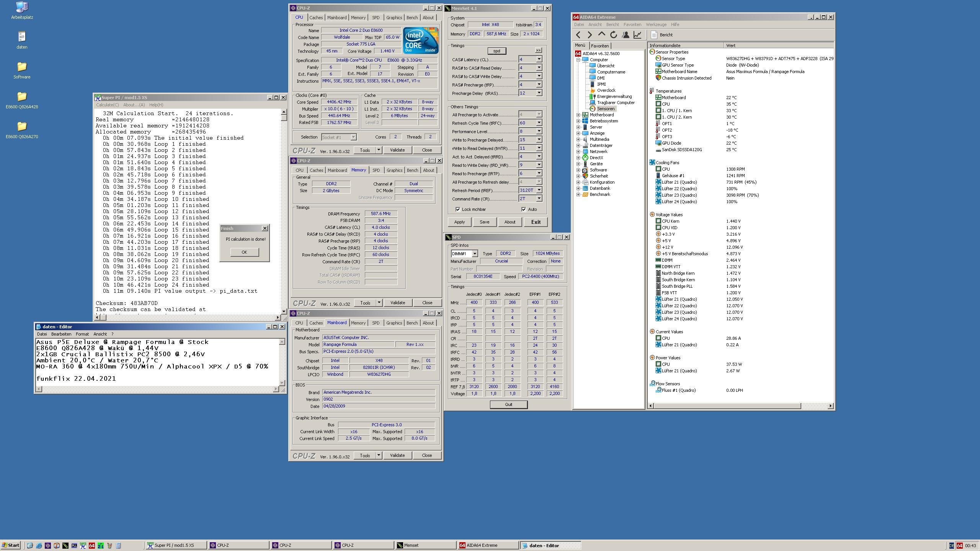
Task: Click AIDA64 up-level arrow icon
Action: tap(602, 34)
